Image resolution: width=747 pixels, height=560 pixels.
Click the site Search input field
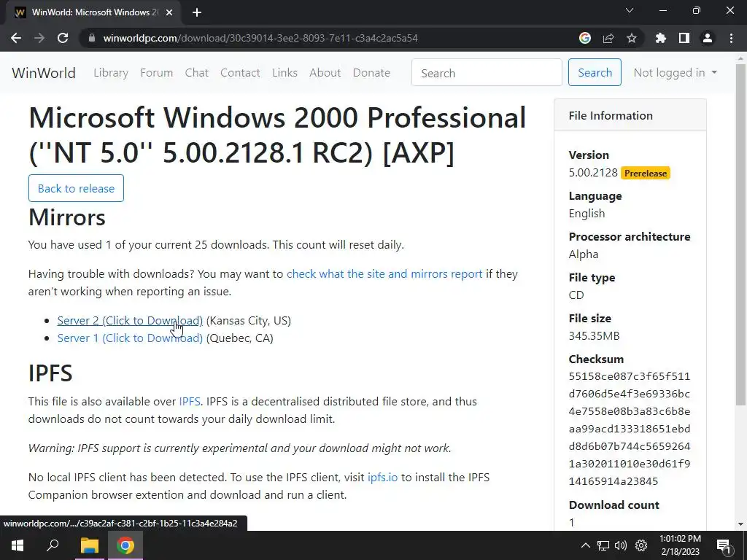[x=487, y=72]
